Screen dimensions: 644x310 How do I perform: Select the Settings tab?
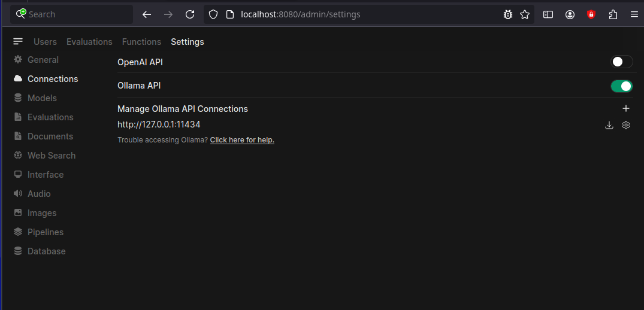pyautogui.click(x=188, y=42)
